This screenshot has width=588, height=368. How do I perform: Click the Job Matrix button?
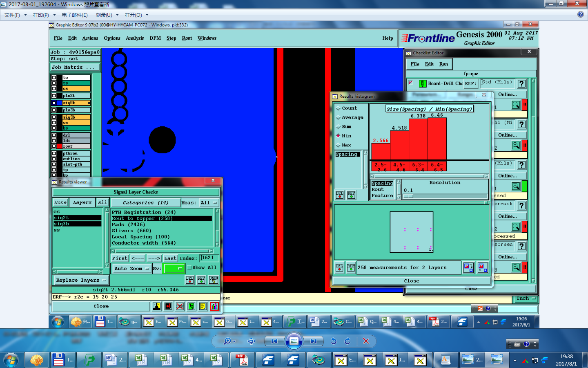click(x=75, y=67)
